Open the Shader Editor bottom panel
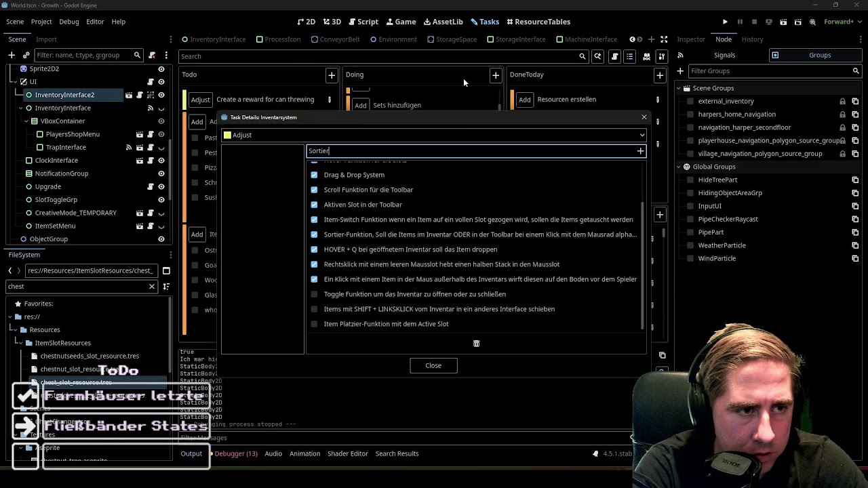The height and width of the screenshot is (488, 868). (348, 453)
